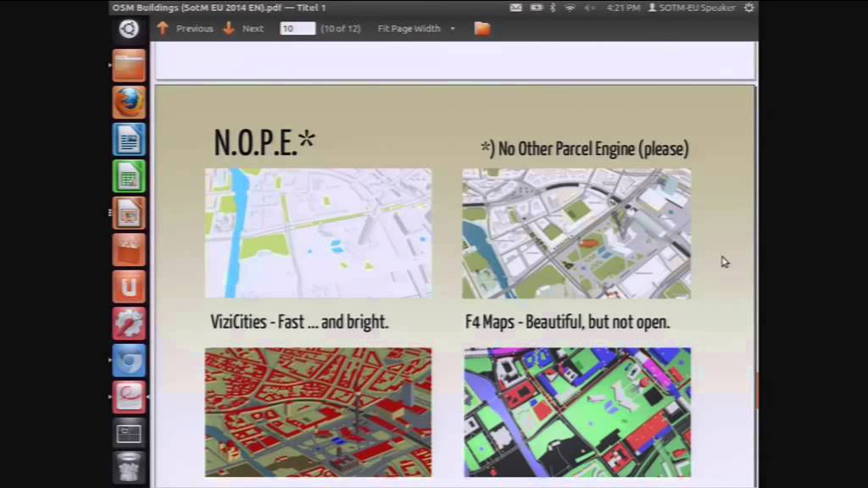
Task: Click the 'No Other Parcel Engine (please)' footnote
Action: point(585,149)
